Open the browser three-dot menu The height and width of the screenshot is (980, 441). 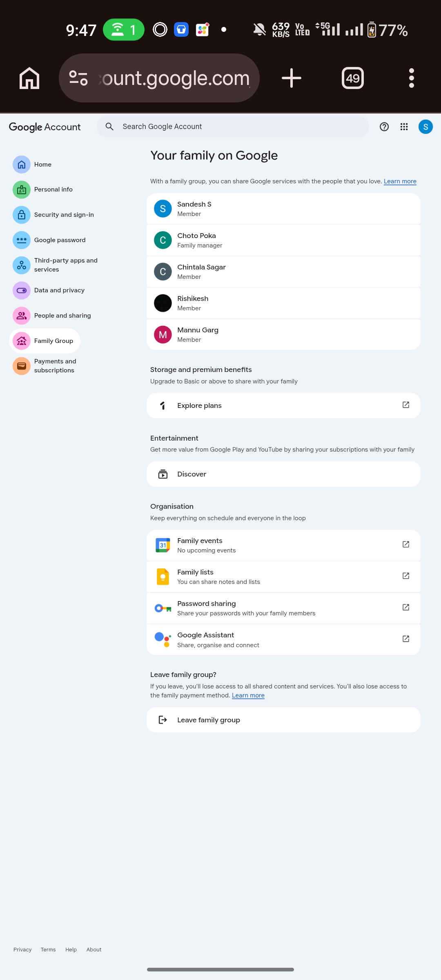(411, 78)
